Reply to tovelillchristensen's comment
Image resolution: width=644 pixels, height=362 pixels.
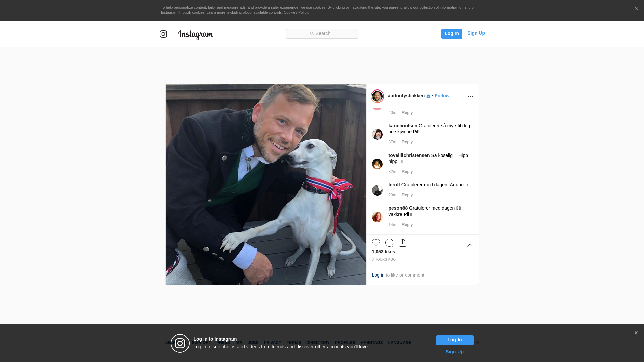407,172
